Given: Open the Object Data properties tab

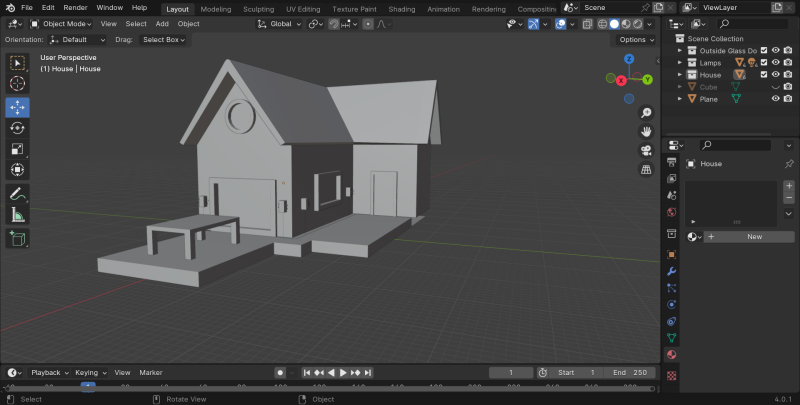Looking at the screenshot, I should coord(671,338).
